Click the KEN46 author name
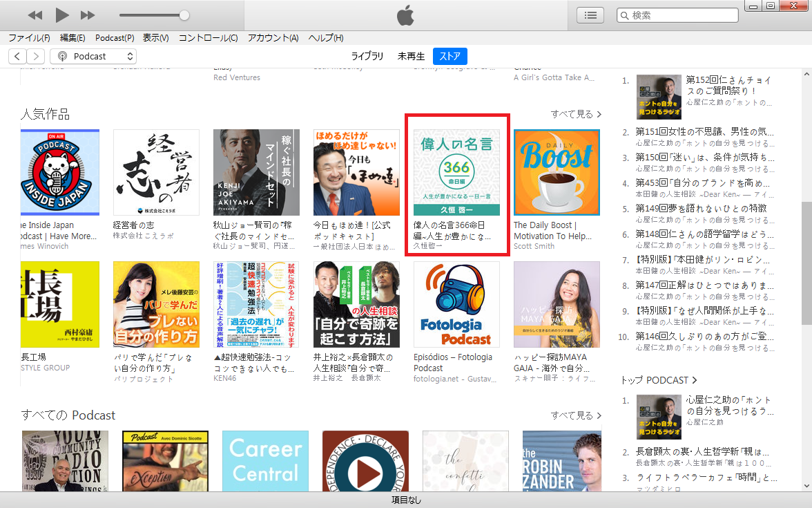 tap(225, 379)
